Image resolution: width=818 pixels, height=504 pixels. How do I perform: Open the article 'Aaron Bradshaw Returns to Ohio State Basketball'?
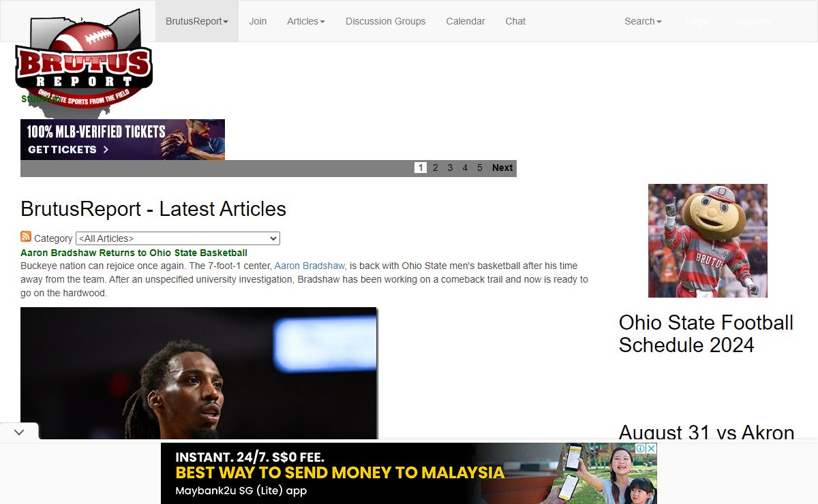[x=134, y=253]
